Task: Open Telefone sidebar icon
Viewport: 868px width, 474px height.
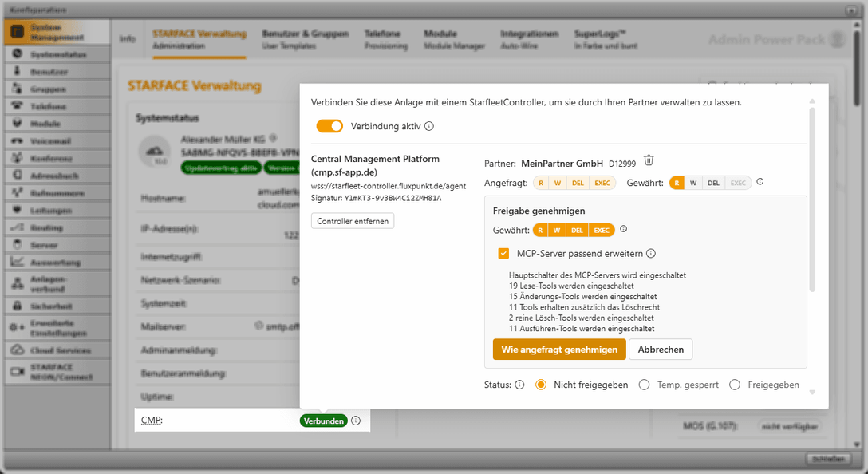Action: coord(18,105)
